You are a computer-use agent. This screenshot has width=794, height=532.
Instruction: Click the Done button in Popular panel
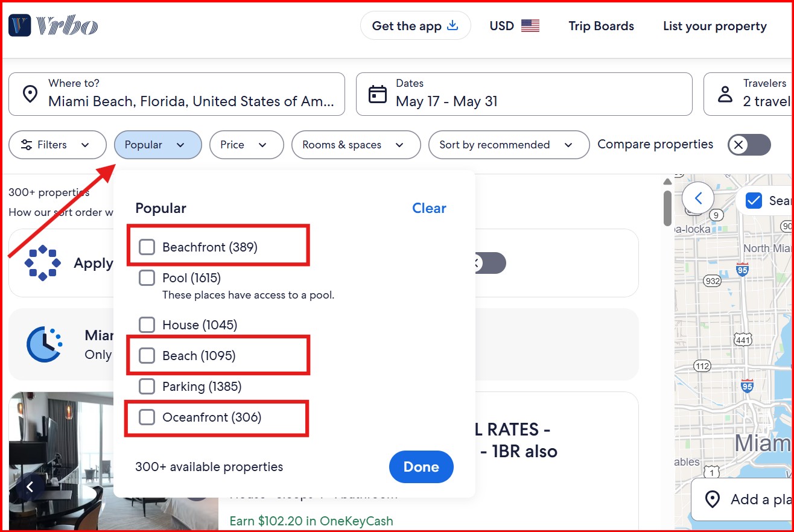(421, 467)
